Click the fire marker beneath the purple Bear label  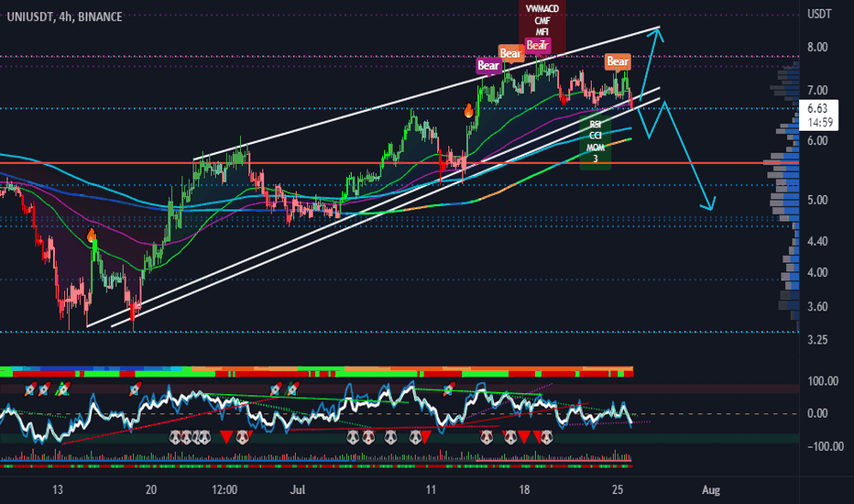click(x=468, y=111)
